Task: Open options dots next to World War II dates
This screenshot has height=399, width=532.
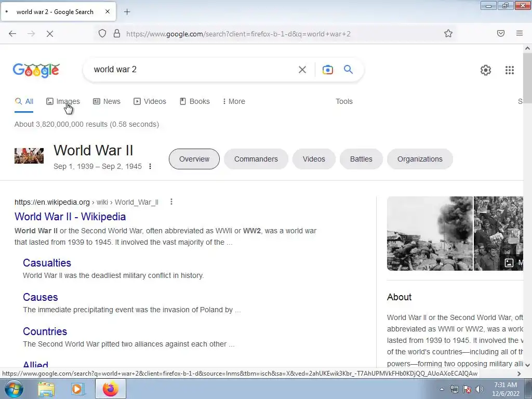Action: 150,166
